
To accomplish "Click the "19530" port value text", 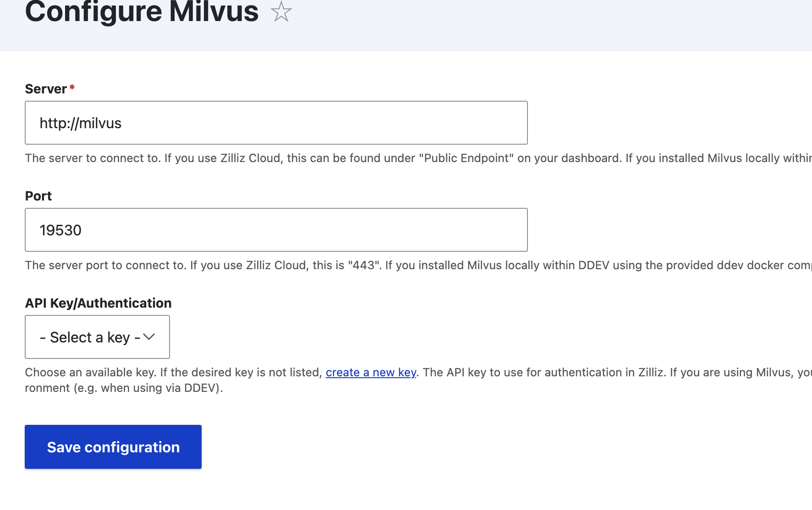I will click(60, 230).
